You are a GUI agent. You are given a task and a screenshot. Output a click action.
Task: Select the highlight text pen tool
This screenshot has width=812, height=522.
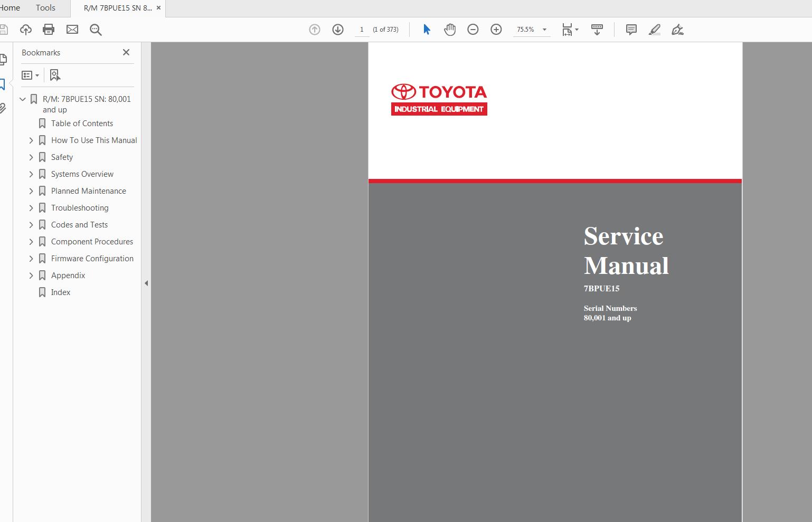[655, 30]
